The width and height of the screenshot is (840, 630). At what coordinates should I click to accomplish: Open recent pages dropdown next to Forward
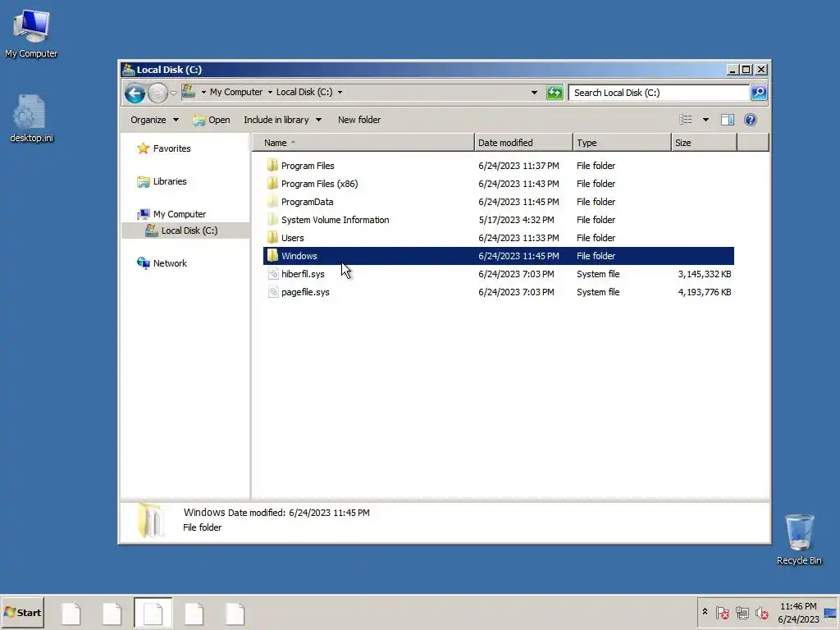point(173,94)
